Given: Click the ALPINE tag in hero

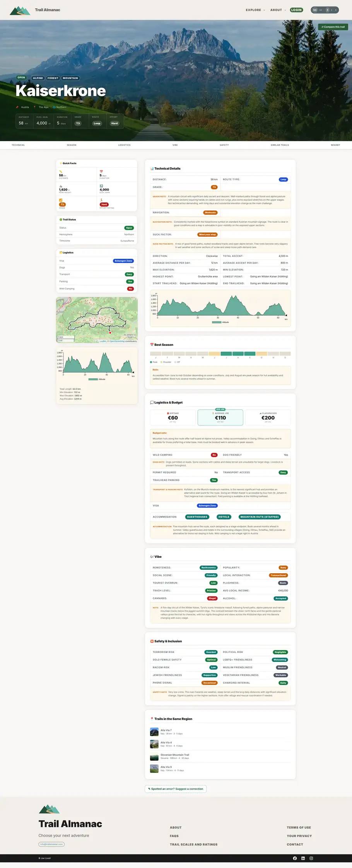Looking at the screenshot, I should coord(38,78).
